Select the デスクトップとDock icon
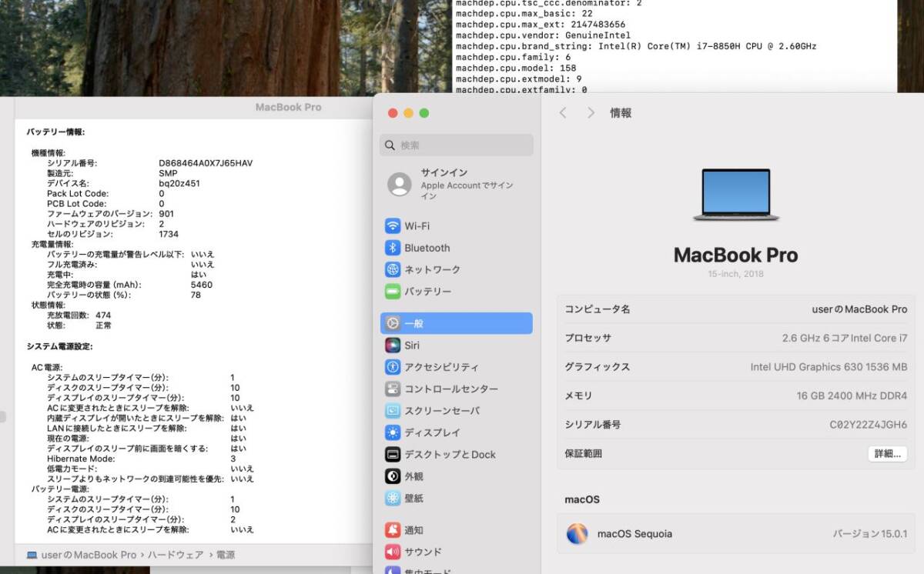This screenshot has width=924, height=574. click(x=393, y=454)
